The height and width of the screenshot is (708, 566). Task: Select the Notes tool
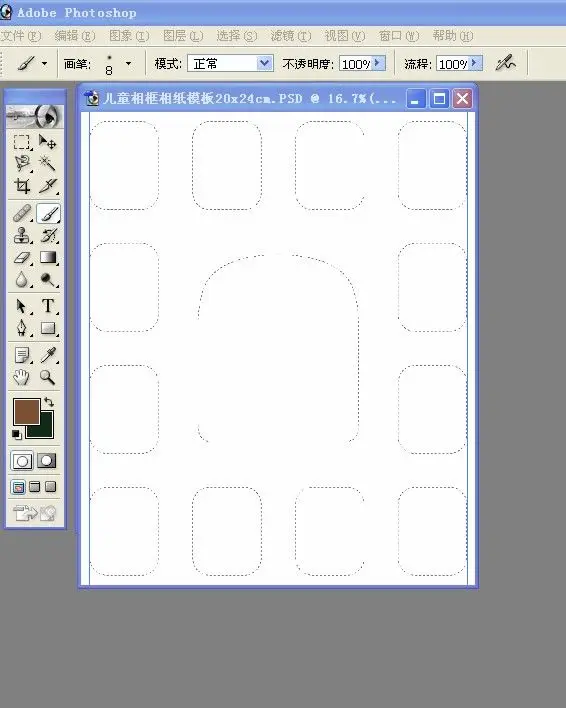point(22,355)
